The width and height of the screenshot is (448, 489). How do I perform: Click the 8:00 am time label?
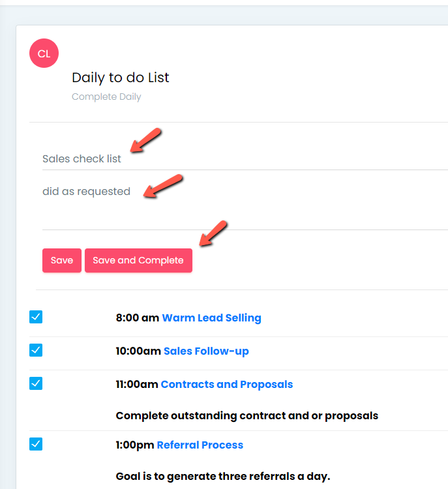[x=138, y=318]
